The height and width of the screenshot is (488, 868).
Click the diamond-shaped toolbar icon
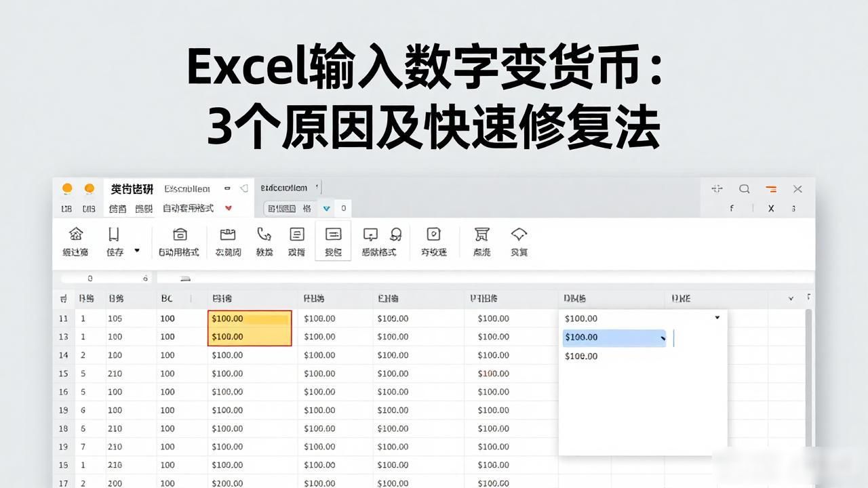click(519, 235)
